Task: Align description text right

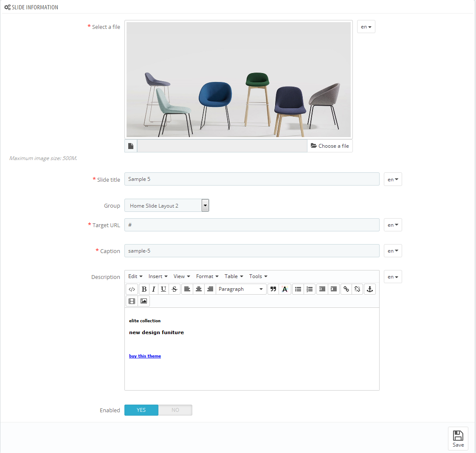Action: coord(210,289)
